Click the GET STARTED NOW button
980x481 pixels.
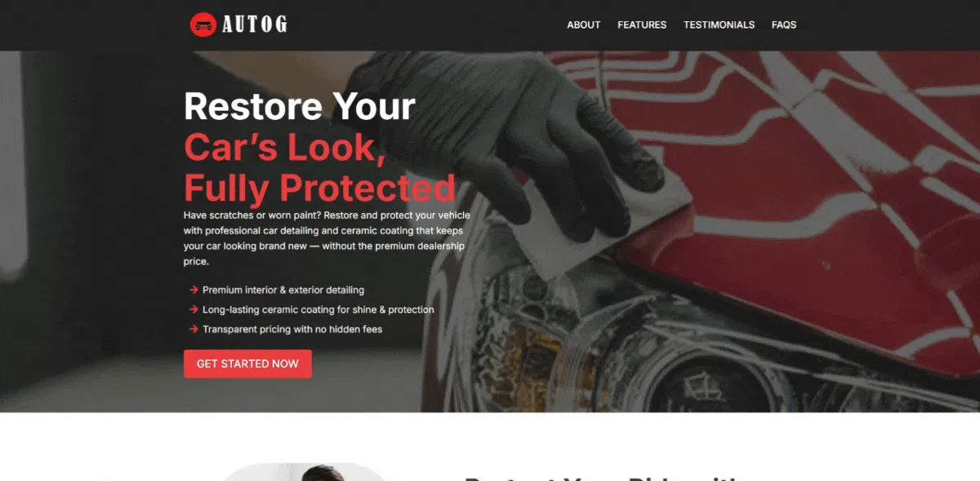(x=247, y=363)
